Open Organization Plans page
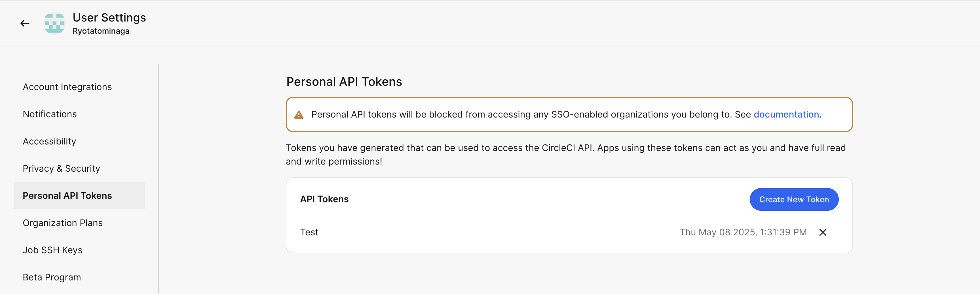980x294 pixels. pyautogui.click(x=63, y=223)
